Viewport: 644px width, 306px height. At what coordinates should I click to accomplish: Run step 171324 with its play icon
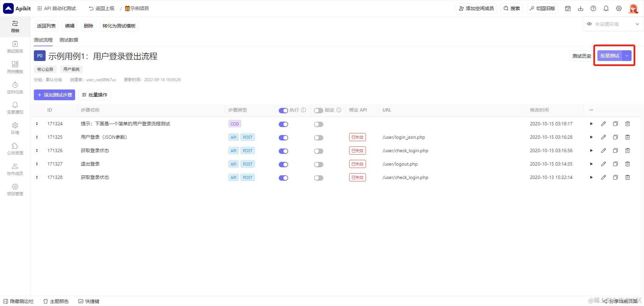[591, 124]
